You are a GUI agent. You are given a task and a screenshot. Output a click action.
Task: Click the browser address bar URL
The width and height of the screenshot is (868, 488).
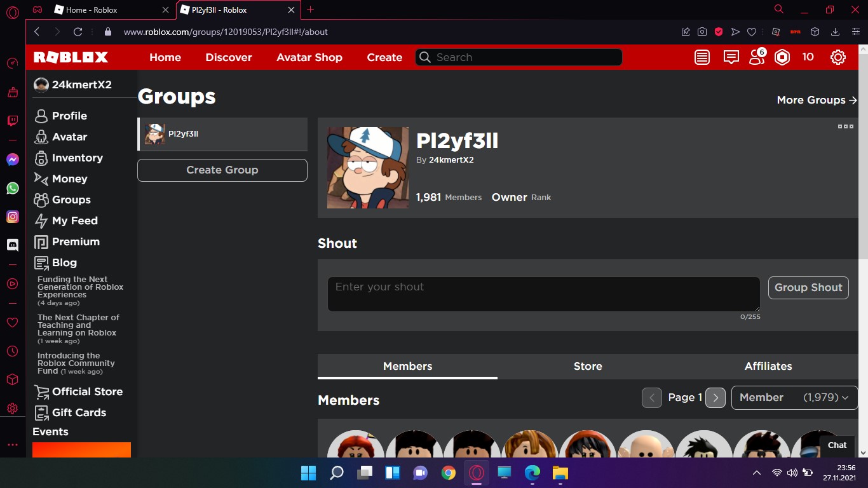tap(226, 32)
